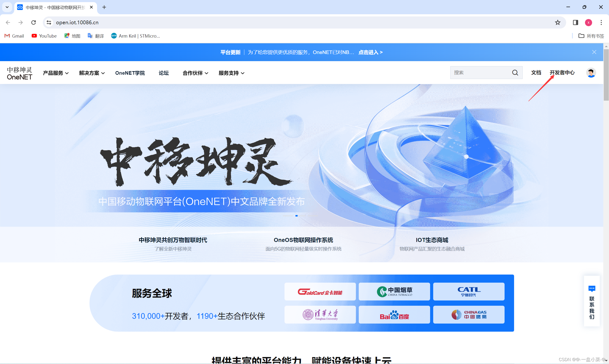Open the YouTube bookmark
The width and height of the screenshot is (609, 364).
[44, 36]
